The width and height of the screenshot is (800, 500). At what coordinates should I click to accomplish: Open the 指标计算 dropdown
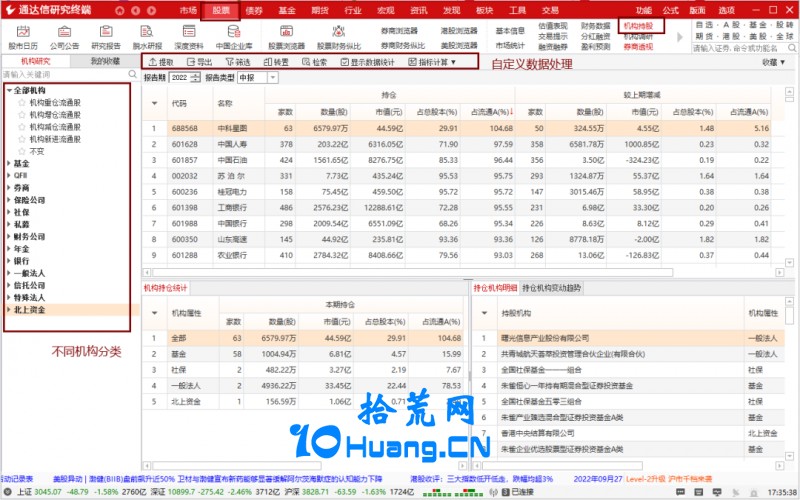432,62
